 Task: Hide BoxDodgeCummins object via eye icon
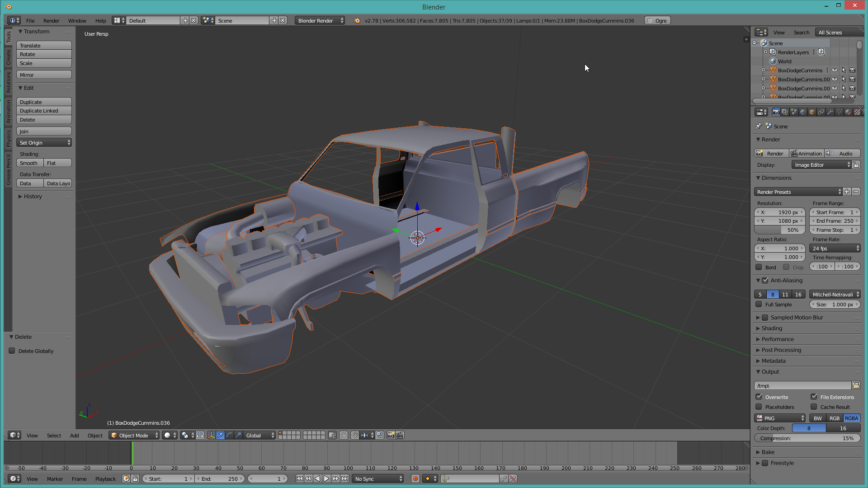[835, 70]
